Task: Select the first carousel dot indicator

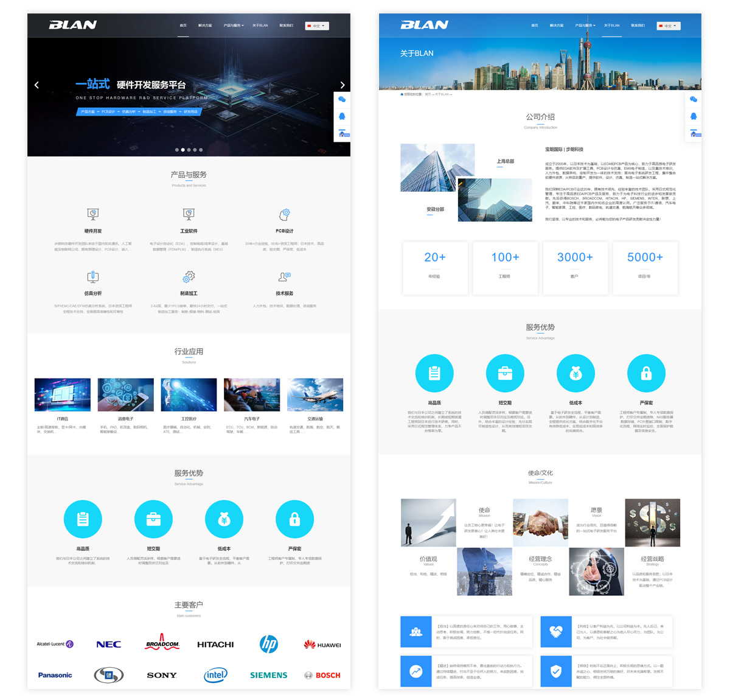Action: click(176, 150)
